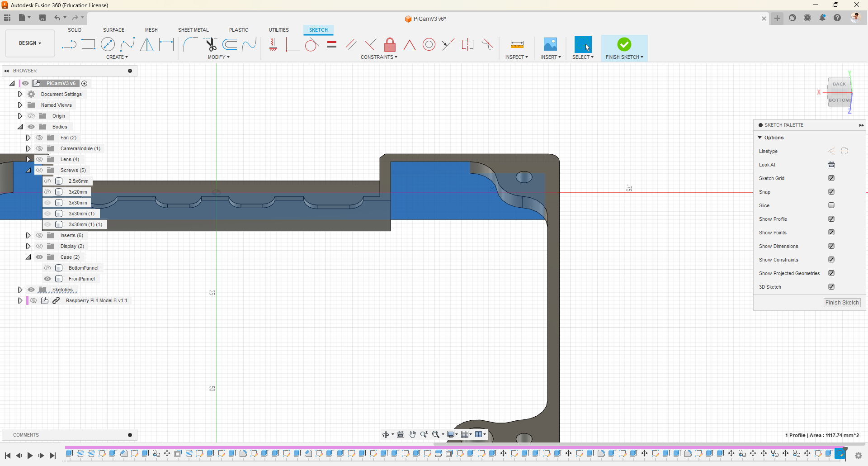This screenshot has width=868, height=466.
Task: Apply the Equal constraint
Action: pyautogui.click(x=332, y=44)
